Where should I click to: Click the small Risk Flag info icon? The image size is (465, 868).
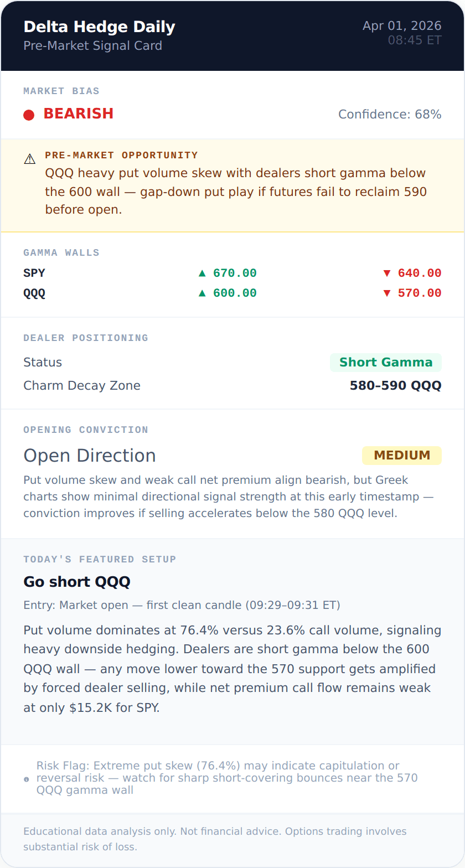(x=27, y=779)
